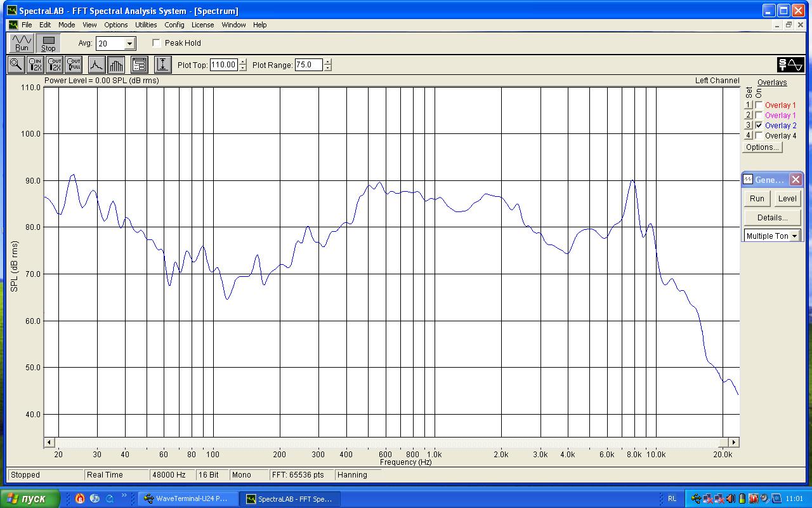Click the first red quick launch icon
This screenshot has height=508, width=812.
(80, 498)
